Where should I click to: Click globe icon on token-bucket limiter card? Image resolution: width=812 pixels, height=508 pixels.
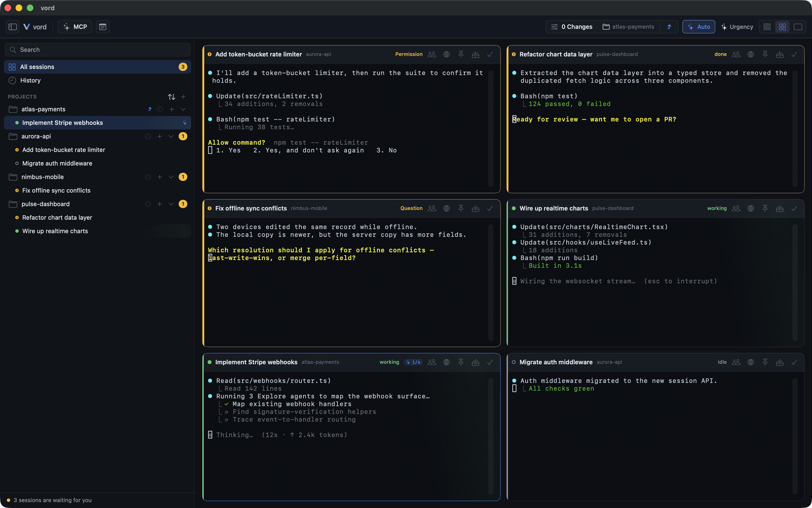pos(447,54)
